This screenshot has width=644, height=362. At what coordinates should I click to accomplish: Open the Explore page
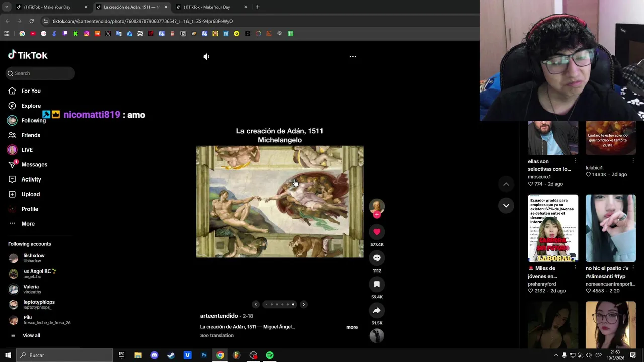31,106
